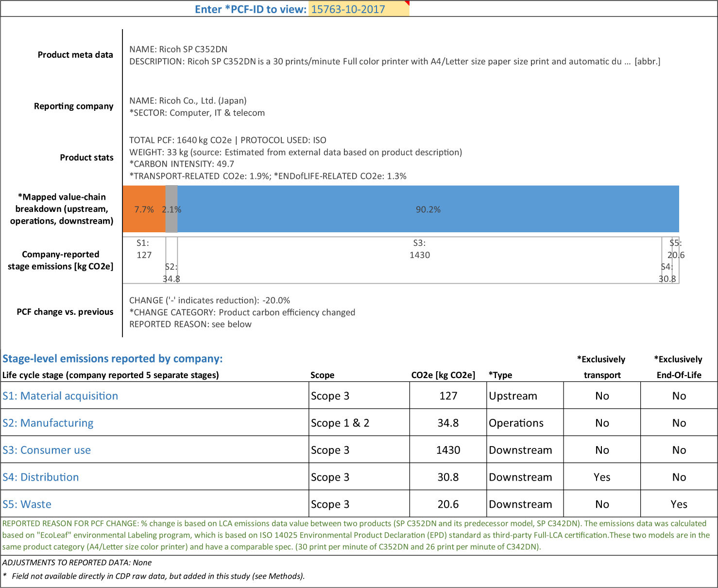
Task: Click 'ADJUSTMENTS TO REPORTED DATA: None' line
Action: [x=77, y=562]
